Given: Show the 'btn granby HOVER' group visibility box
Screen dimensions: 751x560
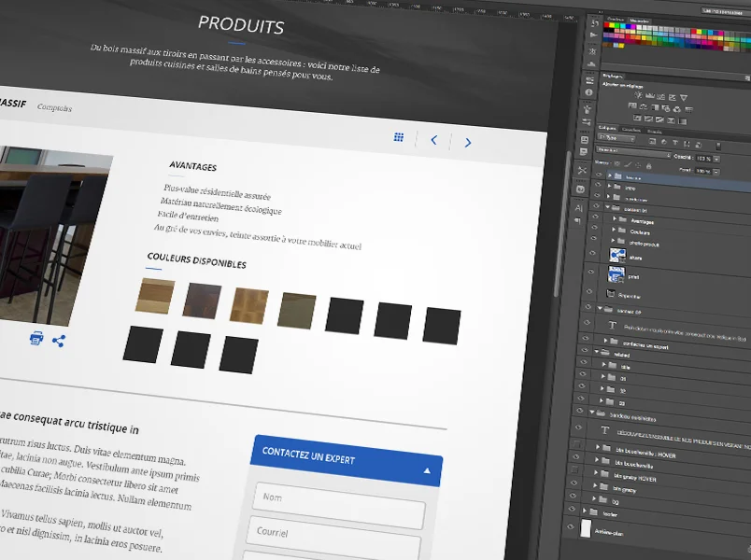Looking at the screenshot, I should [574, 470].
